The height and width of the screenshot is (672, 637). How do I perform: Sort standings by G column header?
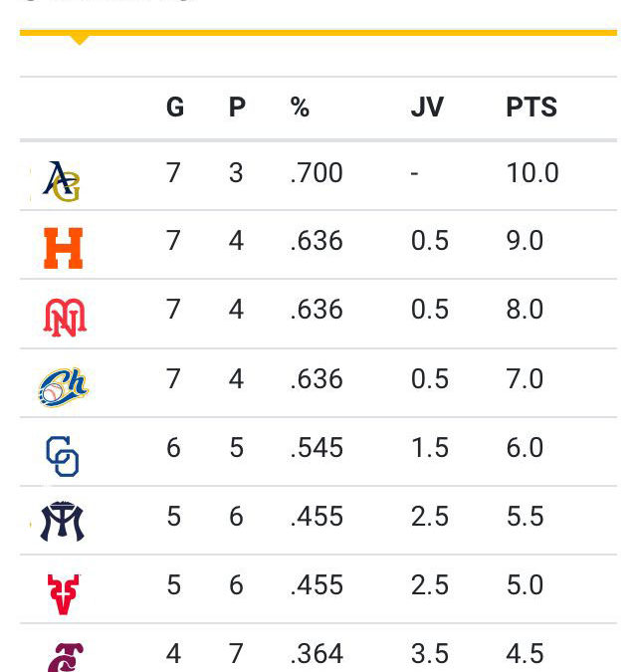click(x=175, y=107)
